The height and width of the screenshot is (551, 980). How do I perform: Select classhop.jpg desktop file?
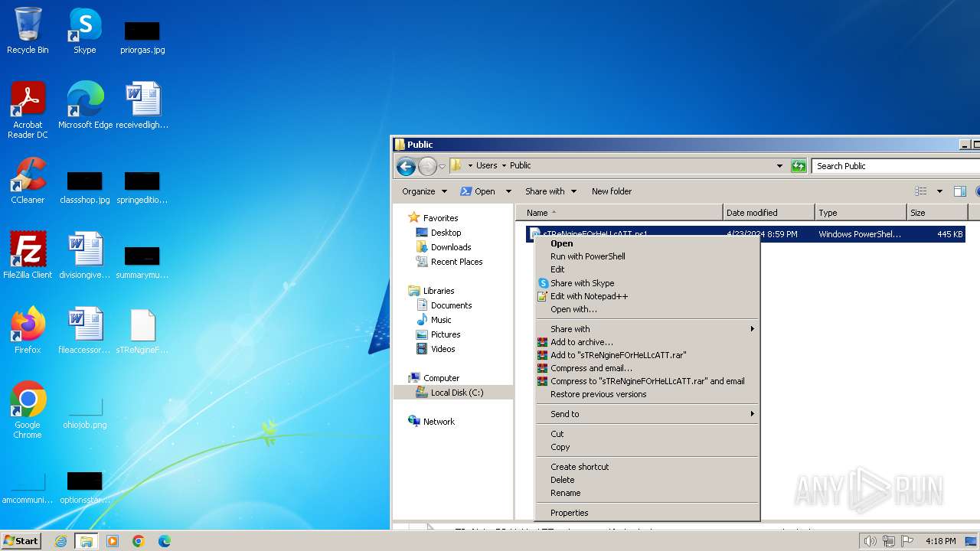[x=84, y=187]
